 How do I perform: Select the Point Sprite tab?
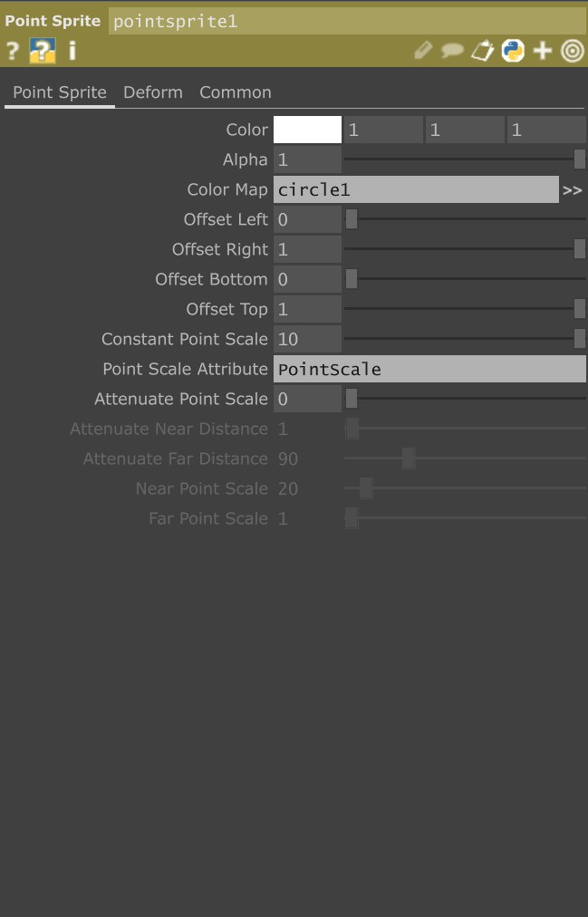tap(60, 92)
